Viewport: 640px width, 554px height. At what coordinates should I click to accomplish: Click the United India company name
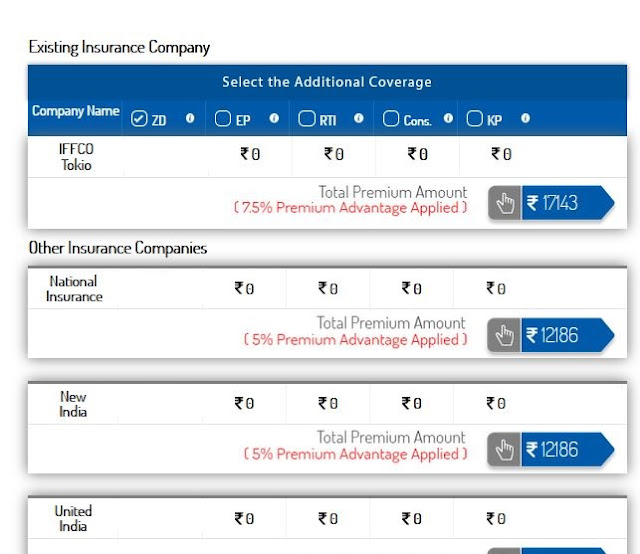tap(73, 518)
